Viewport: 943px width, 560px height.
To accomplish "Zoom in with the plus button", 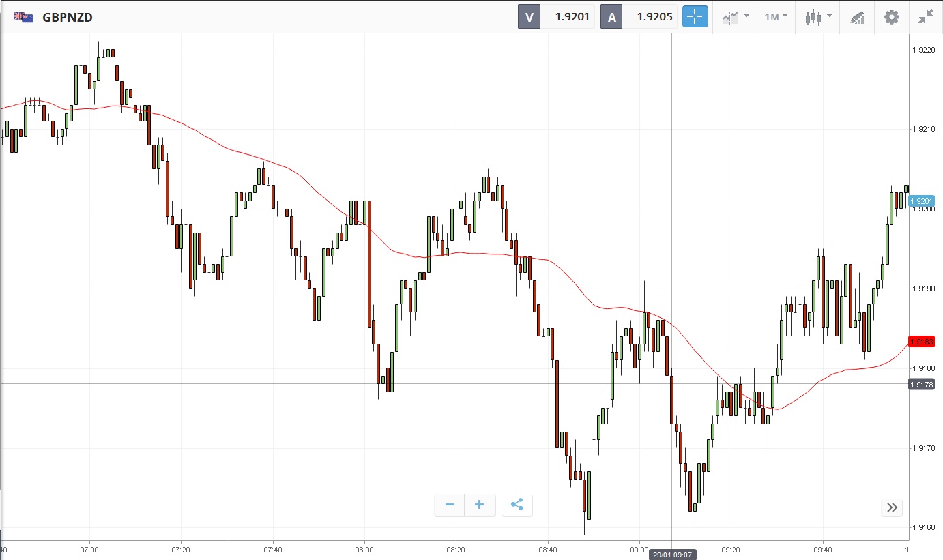I will pos(480,505).
